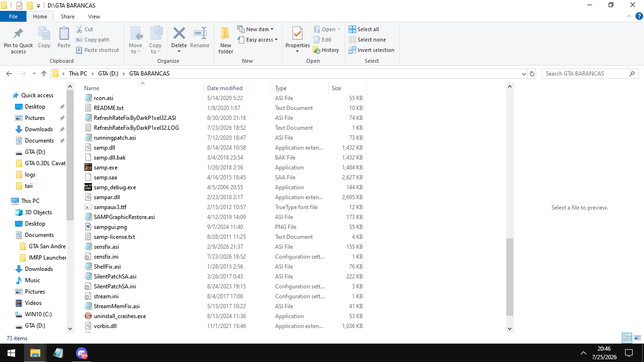Click the Rename ribbon icon
644x362 pixels.
pos(200,34)
